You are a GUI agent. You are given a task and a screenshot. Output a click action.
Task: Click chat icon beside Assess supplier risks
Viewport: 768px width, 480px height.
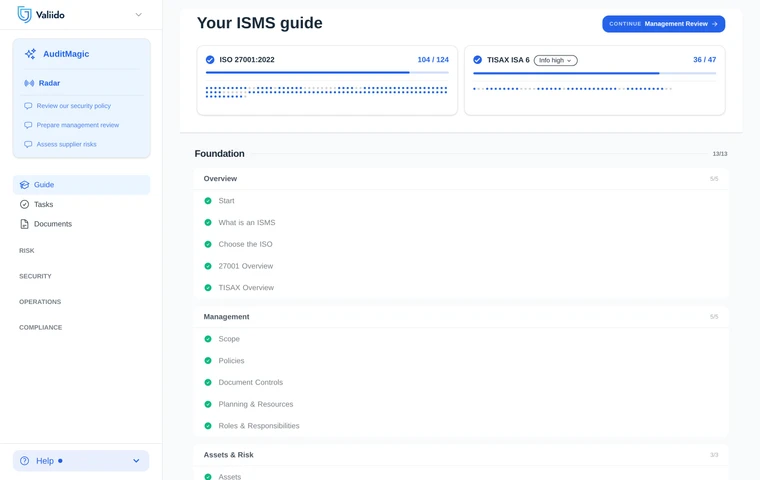point(28,144)
